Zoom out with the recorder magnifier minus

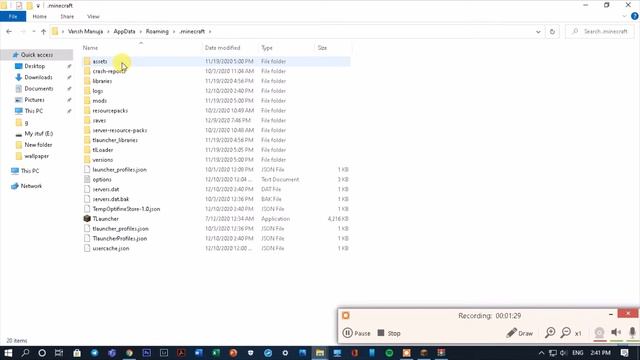tap(565, 333)
